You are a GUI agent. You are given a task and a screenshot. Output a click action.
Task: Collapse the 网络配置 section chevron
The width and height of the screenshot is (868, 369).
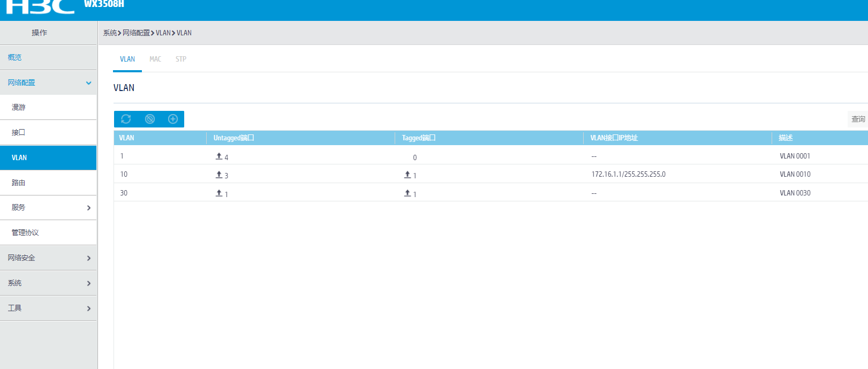pyautogui.click(x=89, y=83)
